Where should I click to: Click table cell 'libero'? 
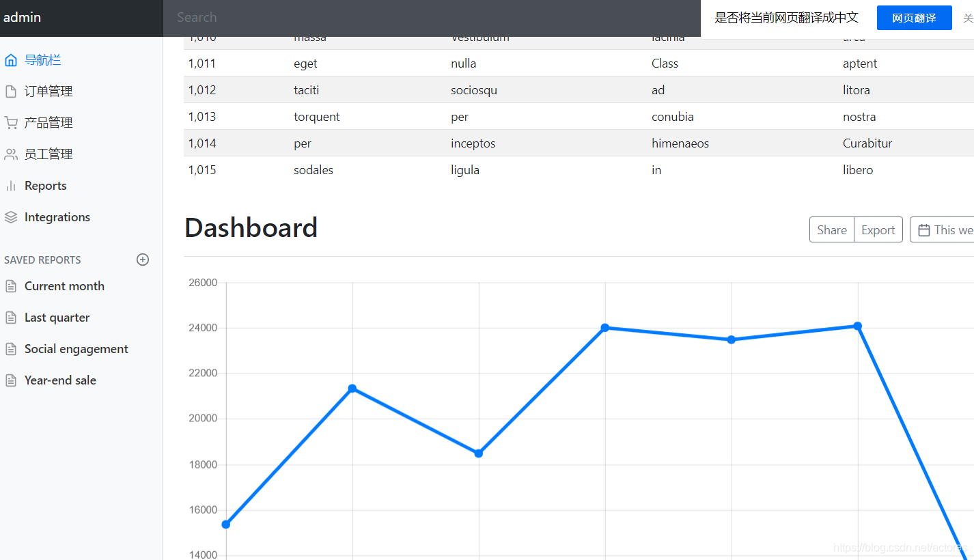coord(858,170)
